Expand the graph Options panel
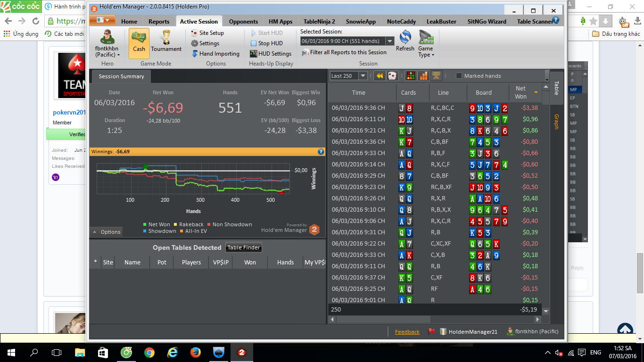 (x=107, y=232)
